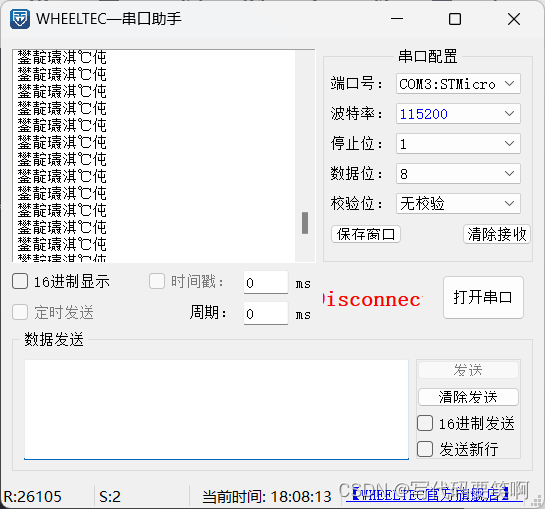Open the 校验位 无校验 dropdown
Viewport: 545px width, 509px height.
[x=458, y=203]
